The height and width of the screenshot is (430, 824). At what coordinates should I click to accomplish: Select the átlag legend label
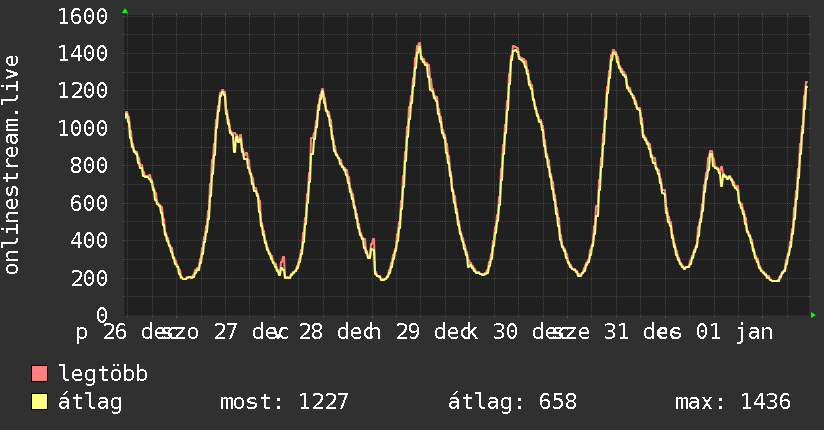[90, 402]
